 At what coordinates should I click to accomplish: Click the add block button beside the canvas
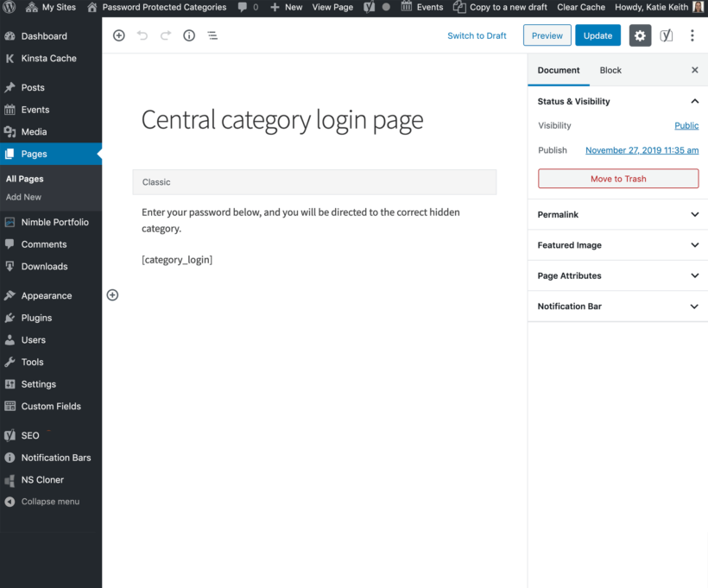[112, 294]
